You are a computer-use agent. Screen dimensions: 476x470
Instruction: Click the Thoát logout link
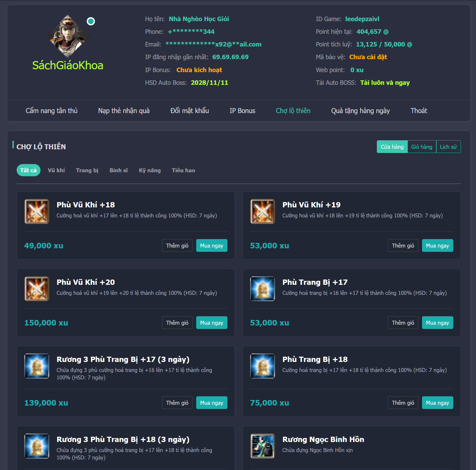click(419, 111)
